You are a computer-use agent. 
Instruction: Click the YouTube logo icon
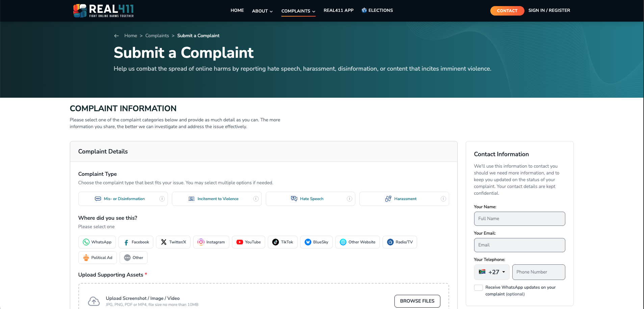[240, 242]
